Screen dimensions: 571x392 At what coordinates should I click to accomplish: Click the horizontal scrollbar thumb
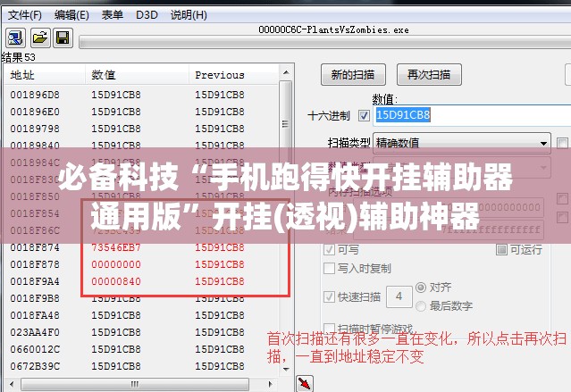click(x=135, y=384)
